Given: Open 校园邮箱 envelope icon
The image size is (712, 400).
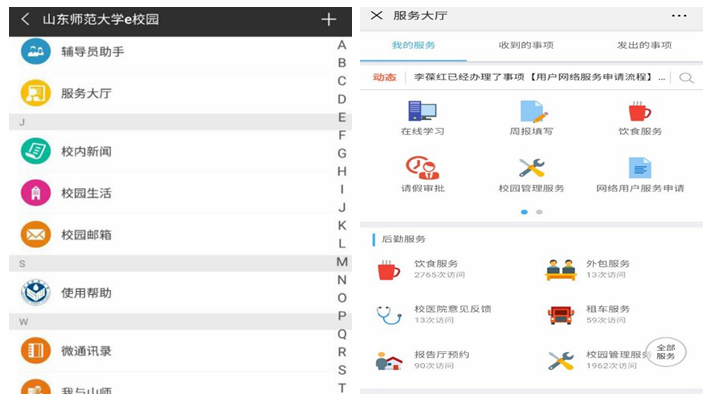Looking at the screenshot, I should [35, 234].
